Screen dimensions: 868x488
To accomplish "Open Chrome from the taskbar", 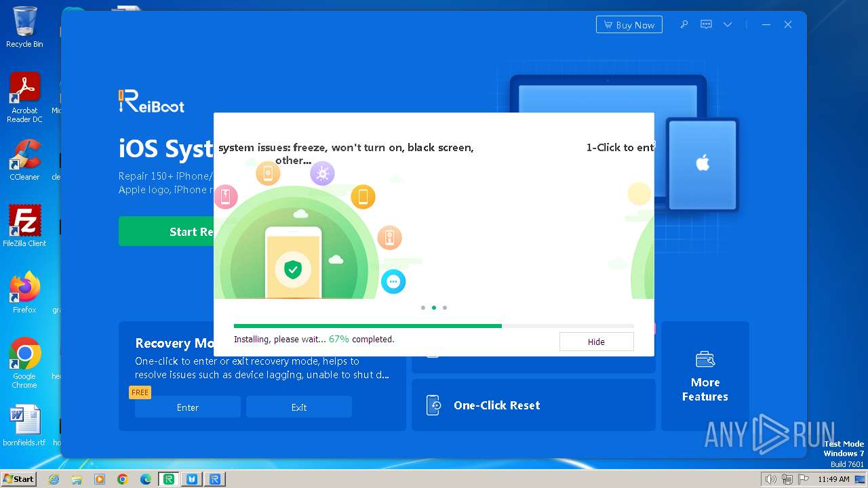I will 123,479.
